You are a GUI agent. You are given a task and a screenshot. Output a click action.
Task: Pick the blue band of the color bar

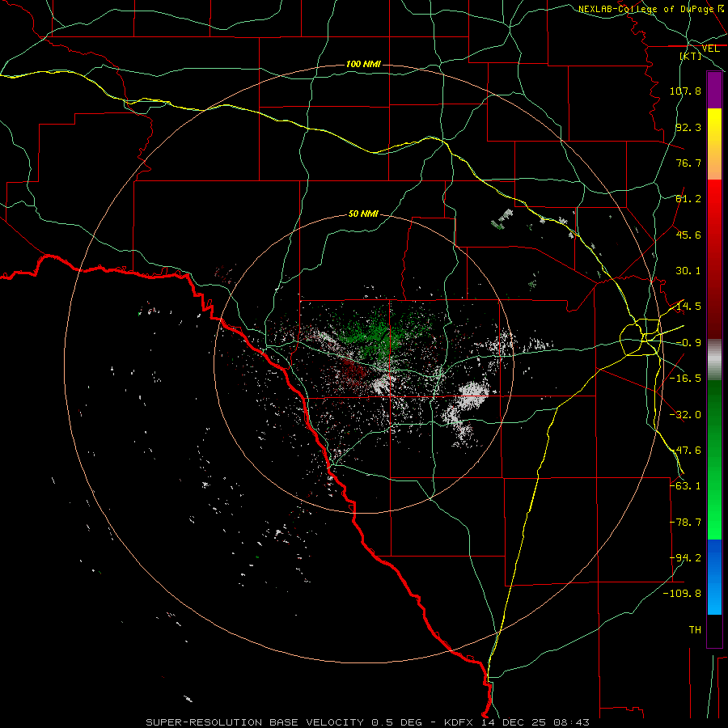(x=714, y=577)
